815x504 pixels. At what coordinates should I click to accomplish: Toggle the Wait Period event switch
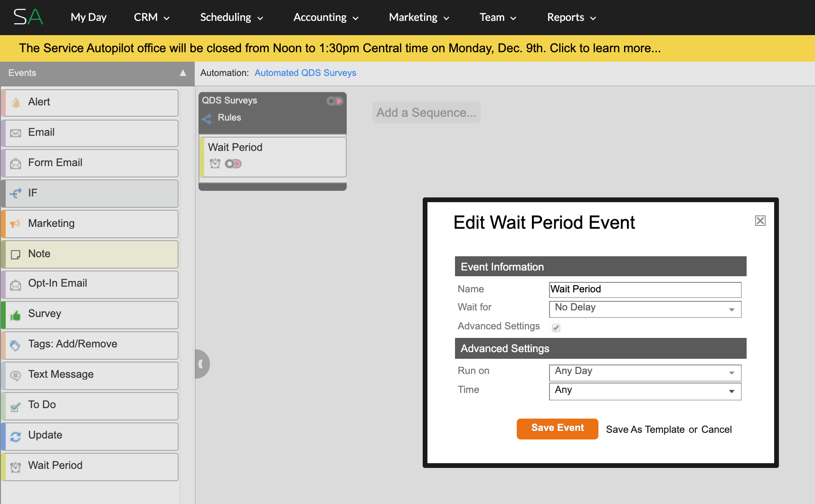(233, 164)
